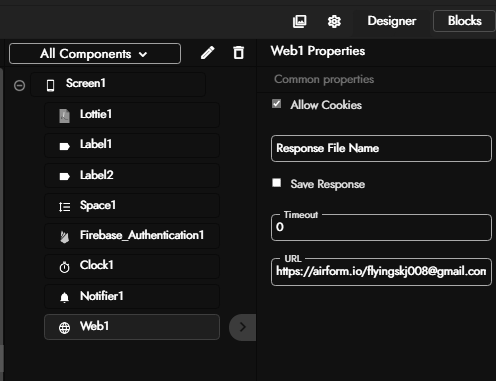
Task: Open the assets manager icon
Action: [x=299, y=21]
